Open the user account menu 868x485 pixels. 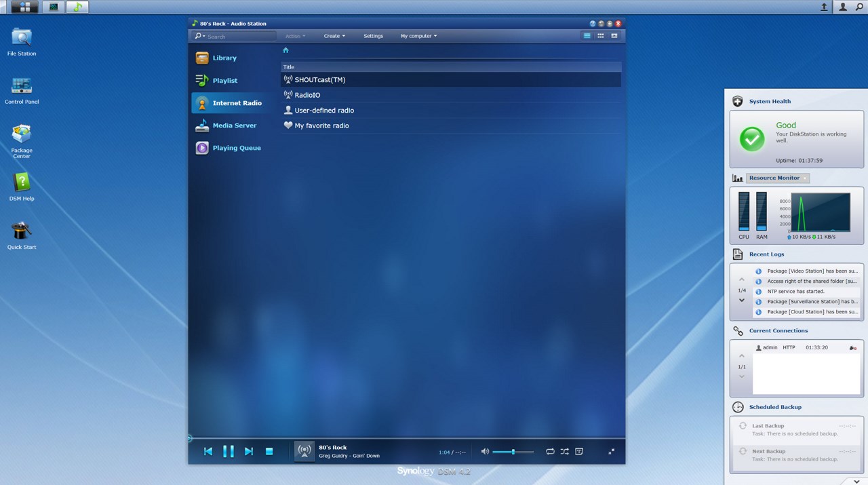[843, 7]
